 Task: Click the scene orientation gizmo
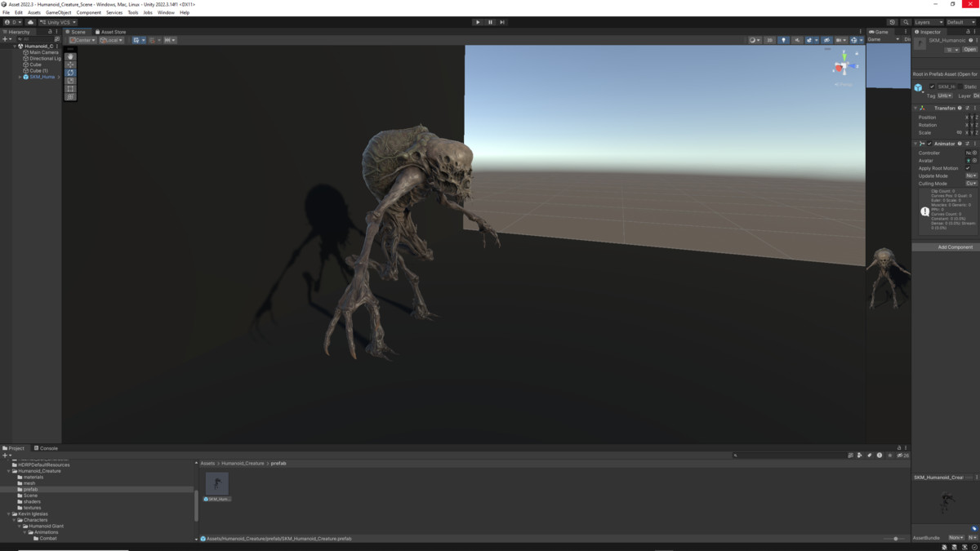tap(844, 68)
